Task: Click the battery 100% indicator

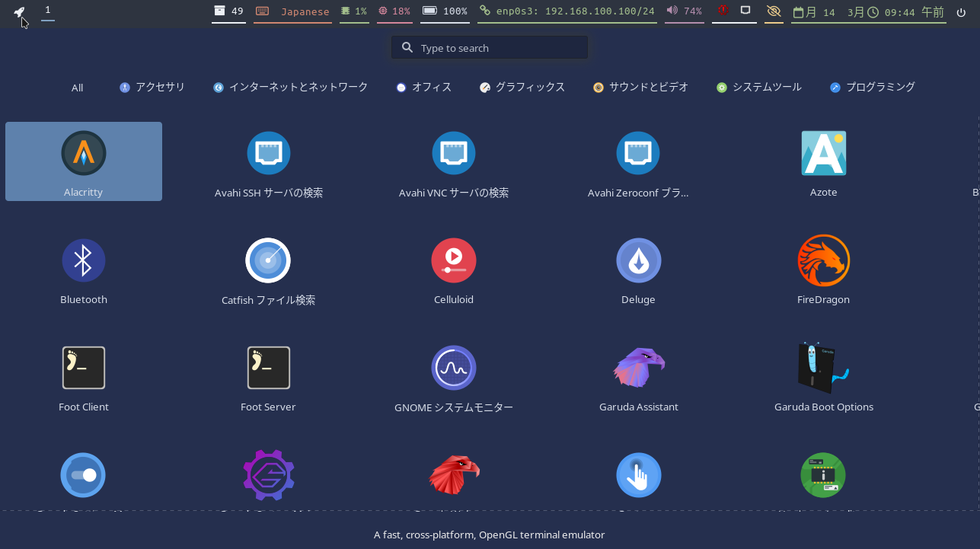Action: coord(445,11)
